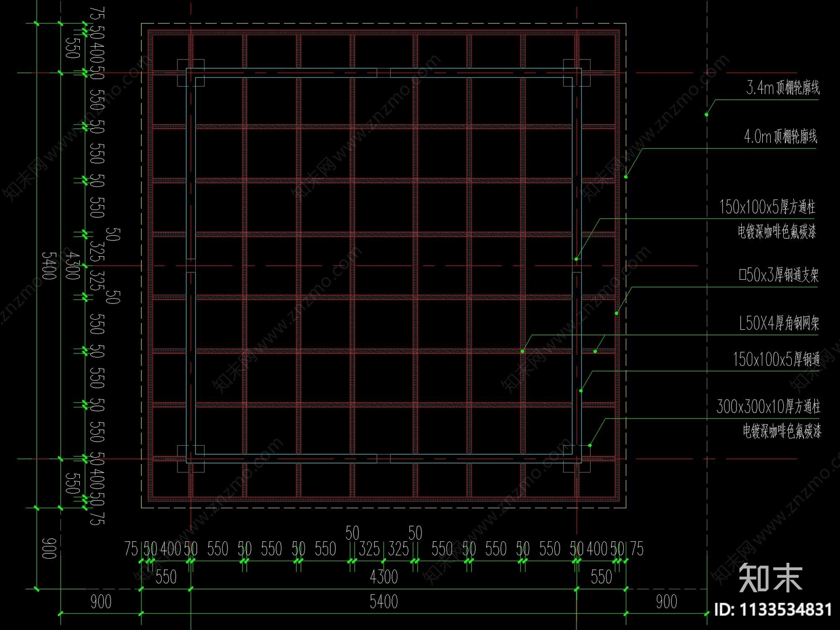Select the bottom '550' dimension left of 4300
The image size is (840, 630).
166,577
